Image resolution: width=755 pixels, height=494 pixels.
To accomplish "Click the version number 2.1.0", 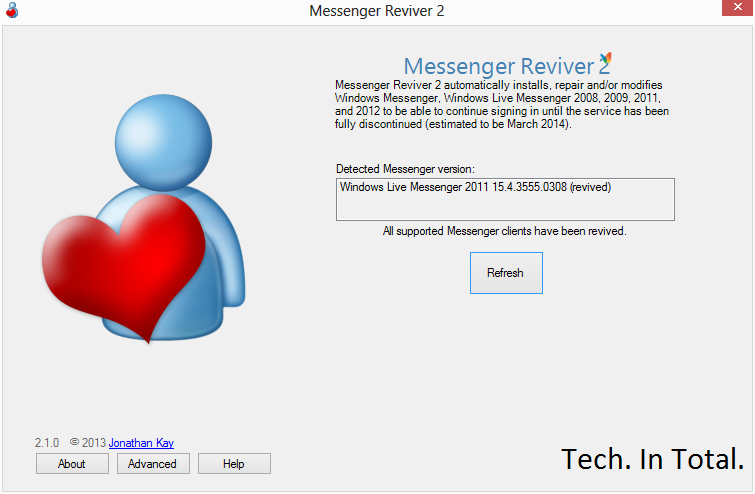I will [x=47, y=442].
